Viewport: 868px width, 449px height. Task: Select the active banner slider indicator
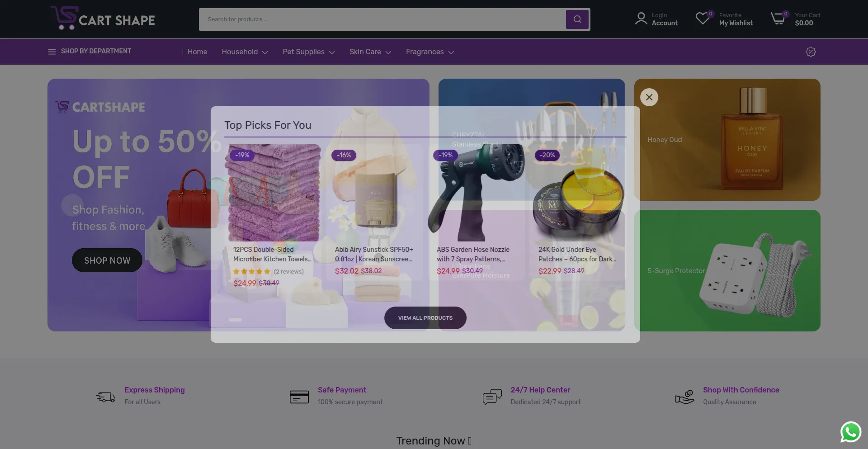pos(235,320)
